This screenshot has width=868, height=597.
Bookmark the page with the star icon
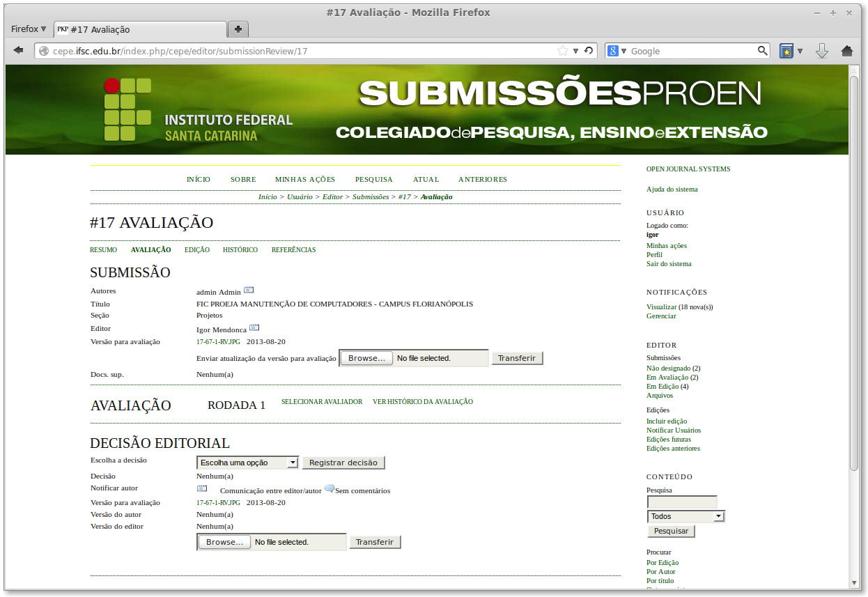click(563, 51)
